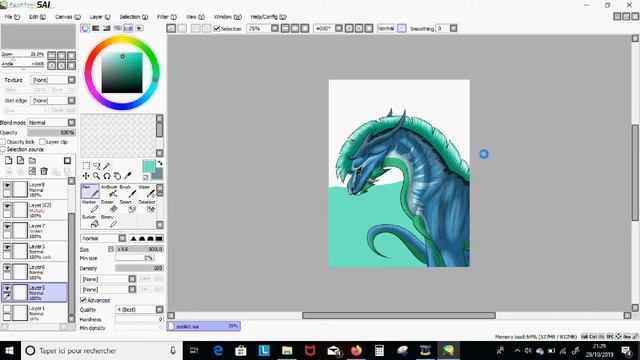This screenshot has width=640, height=360.
Task: Open the Layer menu
Action: 100,17
